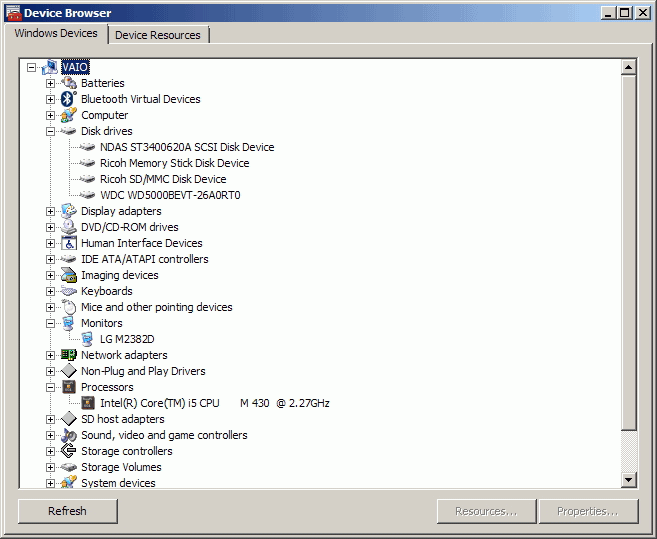This screenshot has height=539, width=657.
Task: Click the Keyboards category icon
Action: click(x=69, y=291)
